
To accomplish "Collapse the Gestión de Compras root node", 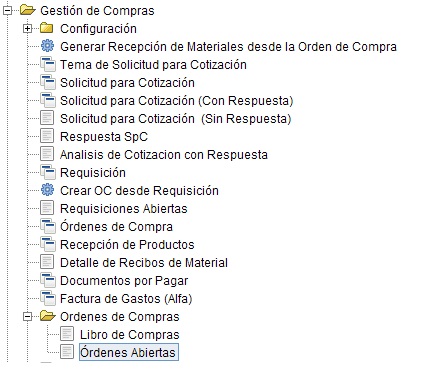I will [8, 11].
